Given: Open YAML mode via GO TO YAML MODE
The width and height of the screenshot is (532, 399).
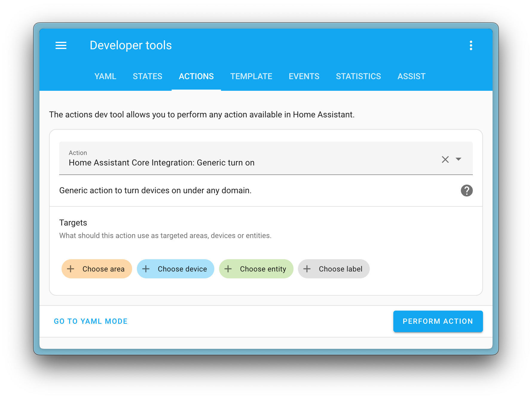Looking at the screenshot, I should (91, 321).
